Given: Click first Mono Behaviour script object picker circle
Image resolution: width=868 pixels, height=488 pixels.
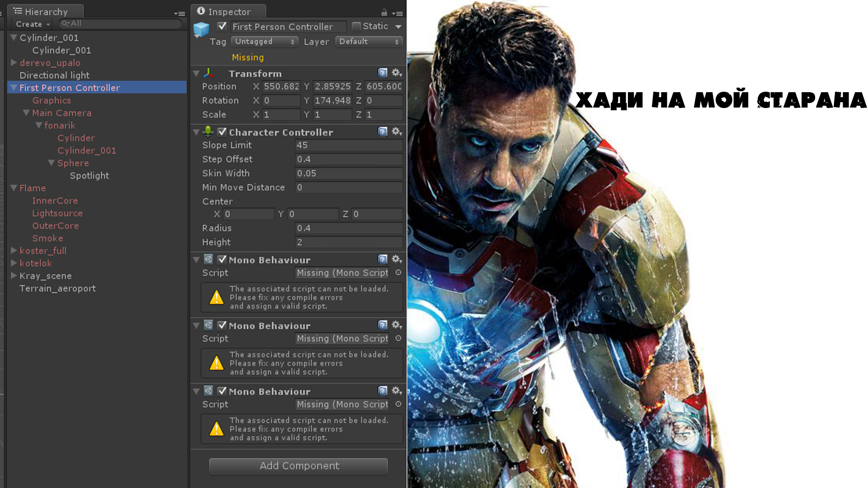Looking at the screenshot, I should pos(398,272).
